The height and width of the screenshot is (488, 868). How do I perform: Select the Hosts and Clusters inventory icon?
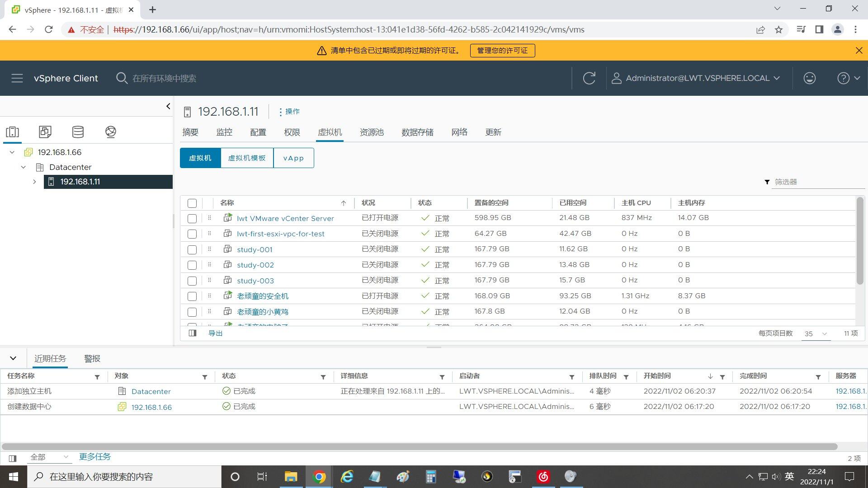point(12,132)
